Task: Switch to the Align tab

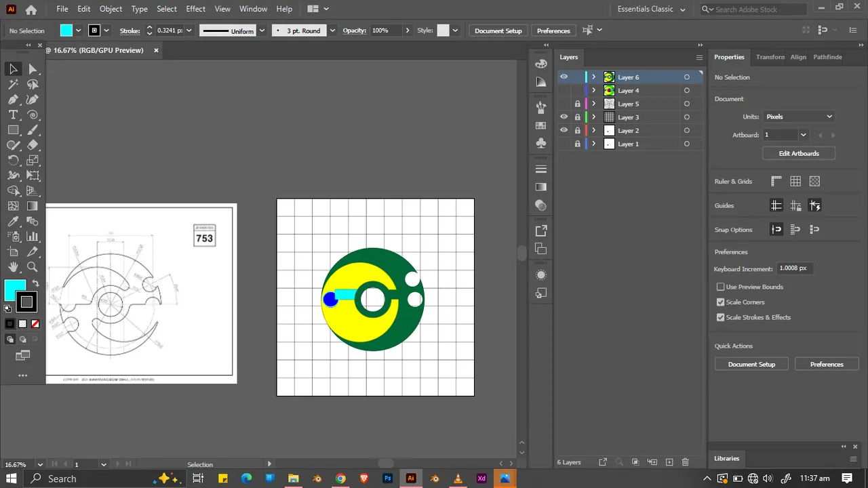Action: 798,57
